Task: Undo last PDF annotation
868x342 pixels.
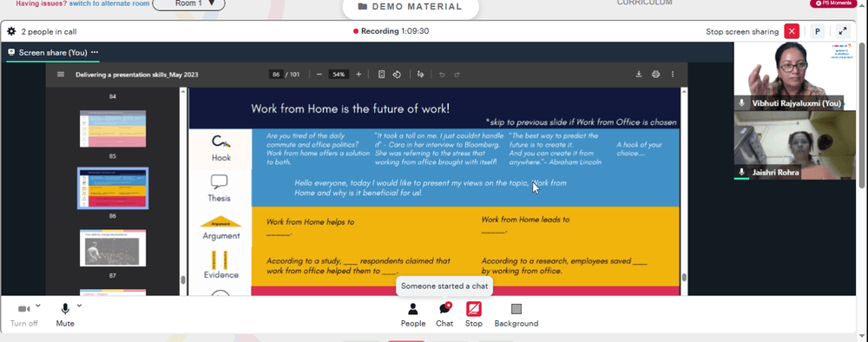Action: click(x=442, y=74)
